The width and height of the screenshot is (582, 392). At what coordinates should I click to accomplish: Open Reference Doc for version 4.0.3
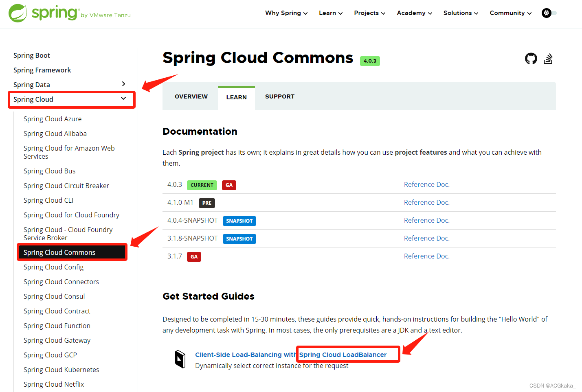click(x=426, y=184)
